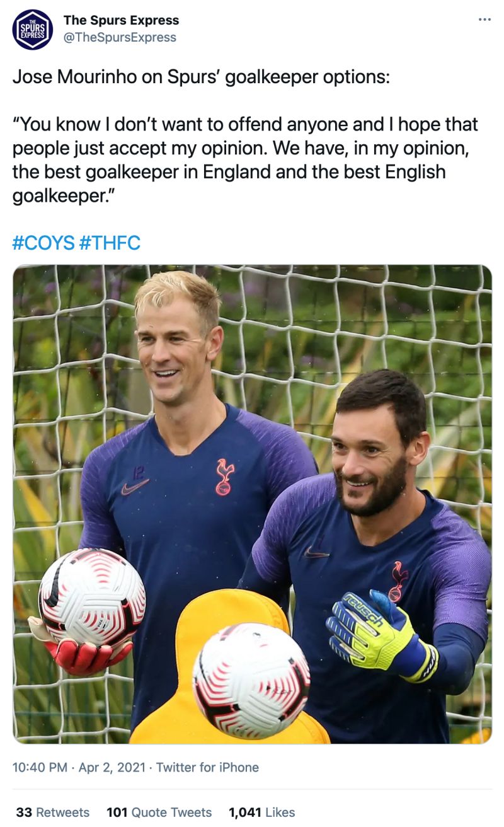Screen dimensions: 504x827
Task: Open the #THFC hashtag
Action: [x=110, y=243]
